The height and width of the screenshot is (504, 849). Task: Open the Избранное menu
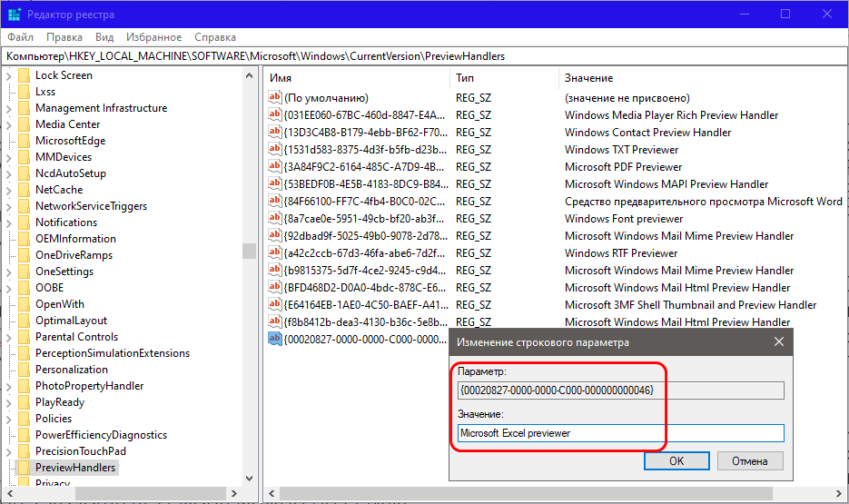point(153,37)
